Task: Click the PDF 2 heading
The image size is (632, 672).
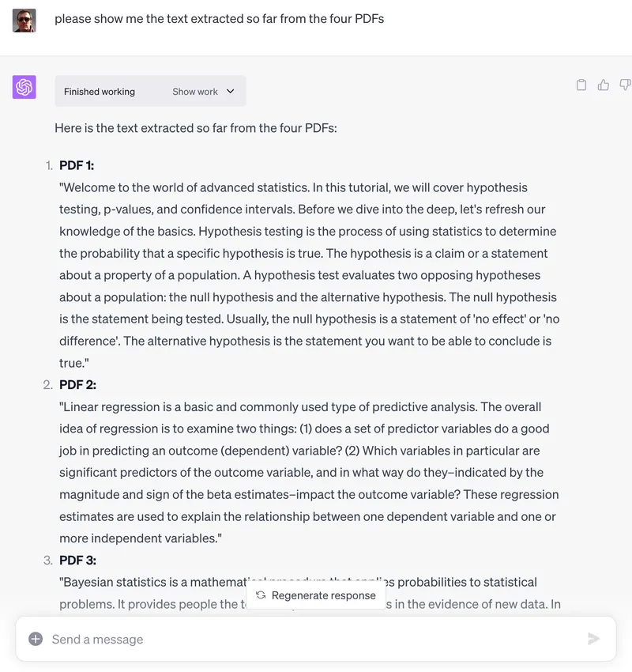Action: [77, 385]
